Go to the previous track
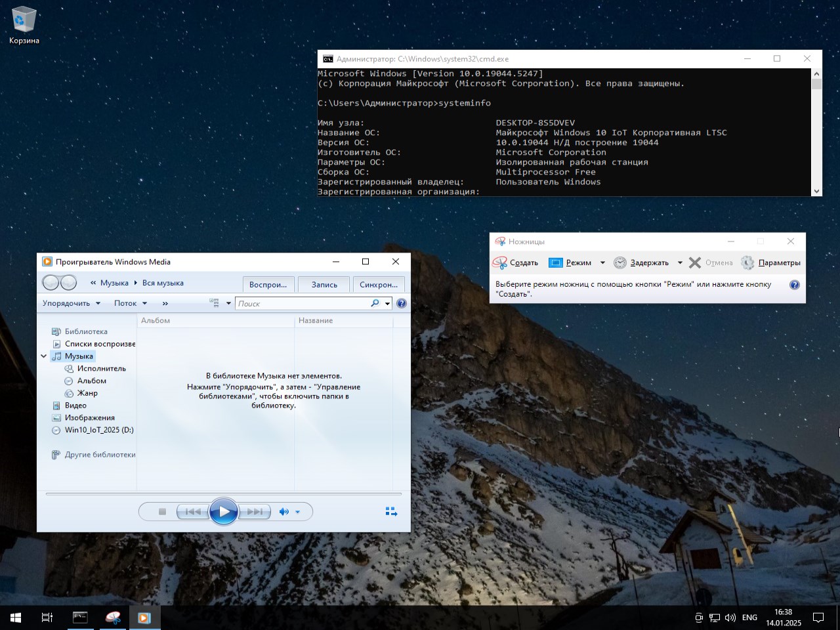The width and height of the screenshot is (840, 630). tap(193, 512)
